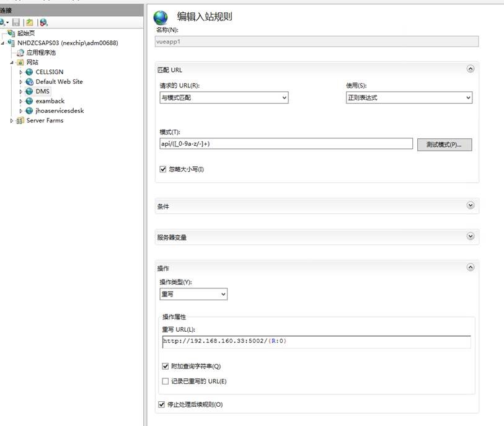Click the NHDZCSAPS03 server icon

[x=11, y=43]
